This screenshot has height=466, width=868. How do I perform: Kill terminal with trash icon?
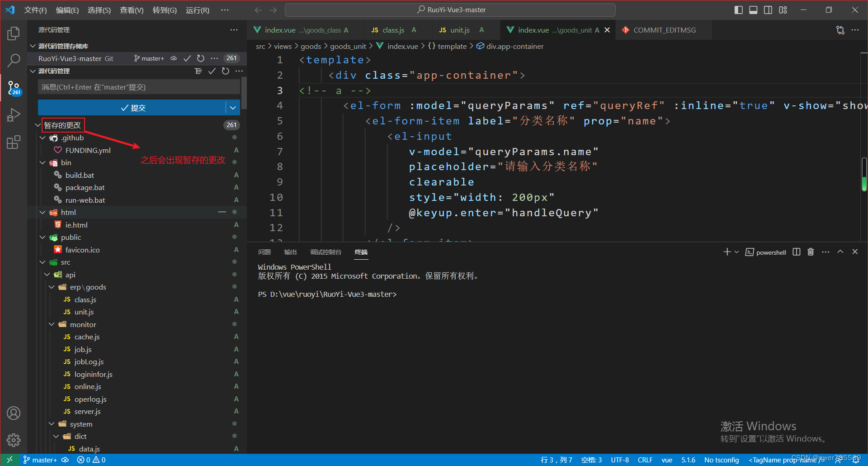pos(811,252)
